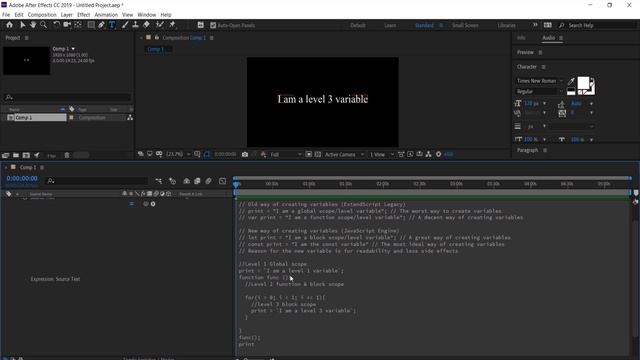Viewport: 640px width, 360px height.
Task: Toggle expression enable equals sign switch
Action: tap(131, 204)
